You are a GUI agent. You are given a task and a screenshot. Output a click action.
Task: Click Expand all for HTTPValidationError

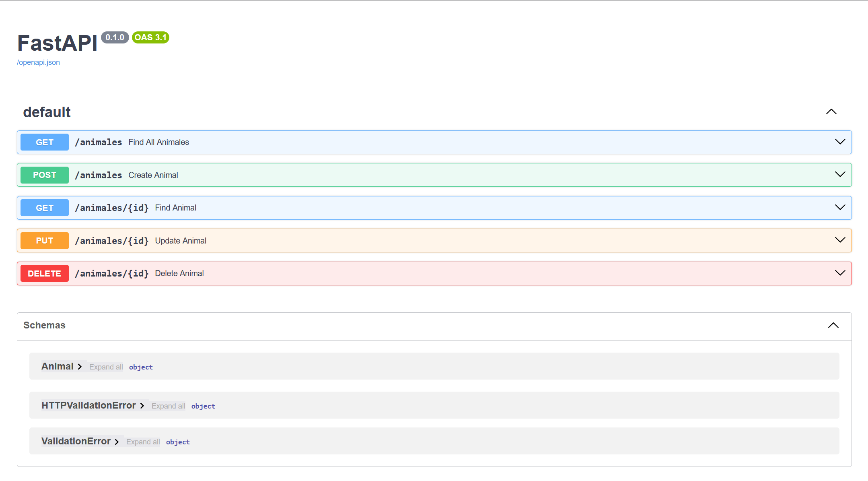(168, 406)
